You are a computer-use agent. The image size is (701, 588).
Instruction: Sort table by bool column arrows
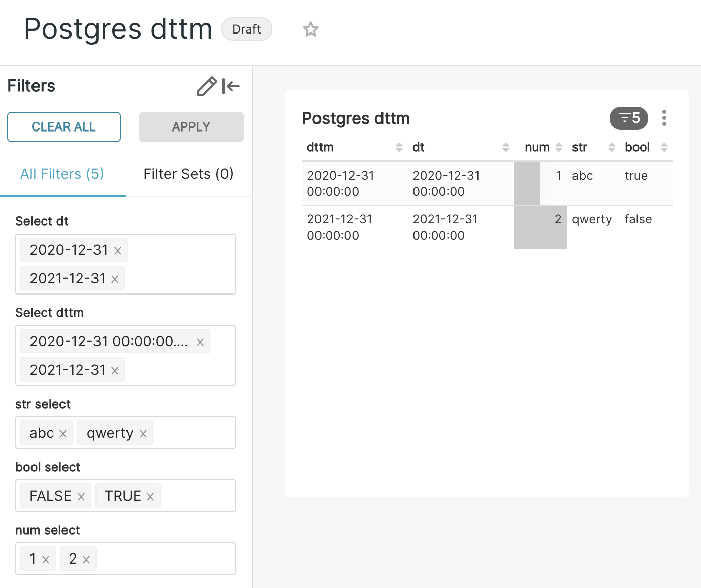pyautogui.click(x=664, y=147)
